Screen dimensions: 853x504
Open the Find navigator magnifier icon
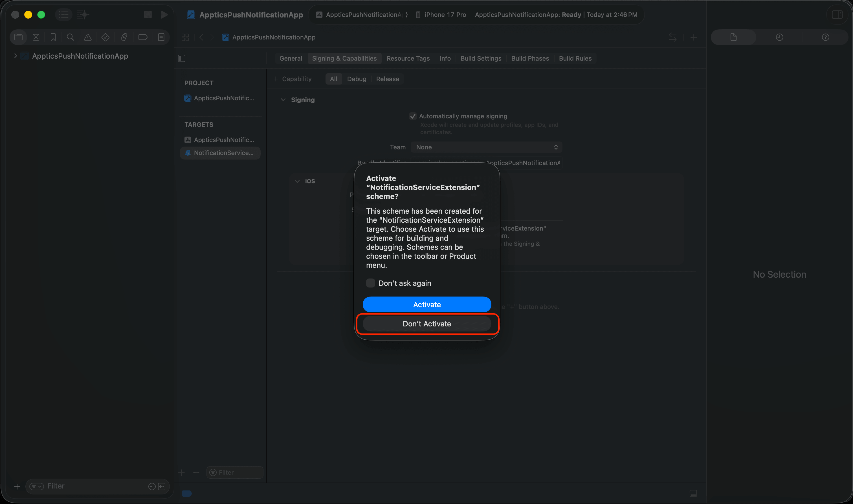(70, 37)
